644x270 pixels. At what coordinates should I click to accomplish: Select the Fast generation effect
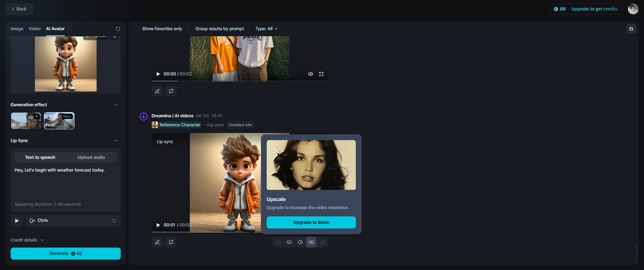(x=59, y=121)
